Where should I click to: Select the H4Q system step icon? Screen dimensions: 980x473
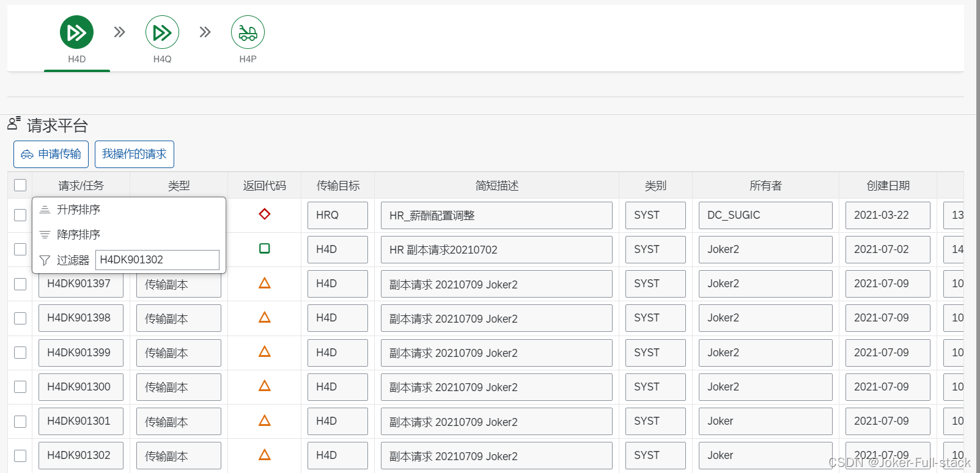[x=162, y=32]
